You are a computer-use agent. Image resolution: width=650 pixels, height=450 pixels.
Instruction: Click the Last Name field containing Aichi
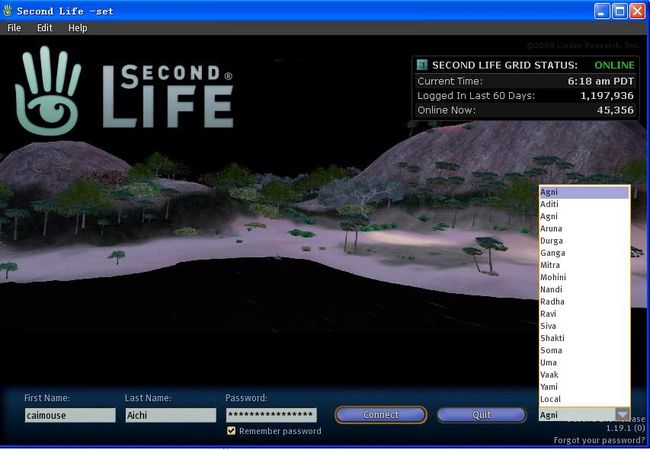click(171, 415)
